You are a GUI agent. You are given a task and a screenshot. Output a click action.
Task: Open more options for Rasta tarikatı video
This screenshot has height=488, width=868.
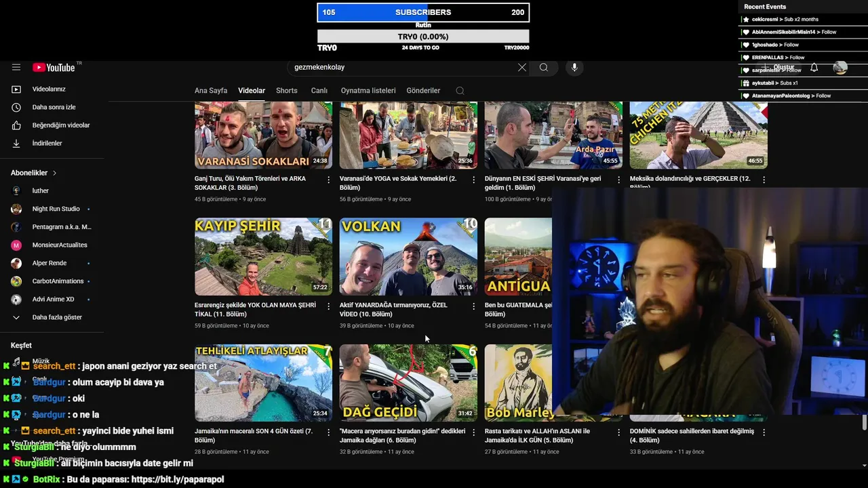(x=618, y=432)
